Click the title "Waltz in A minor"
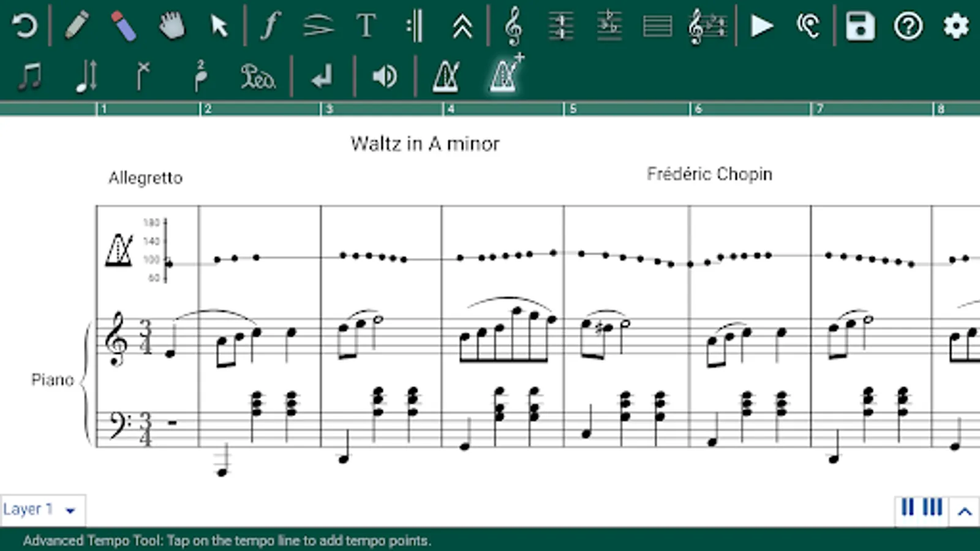The image size is (980, 551). point(425,144)
